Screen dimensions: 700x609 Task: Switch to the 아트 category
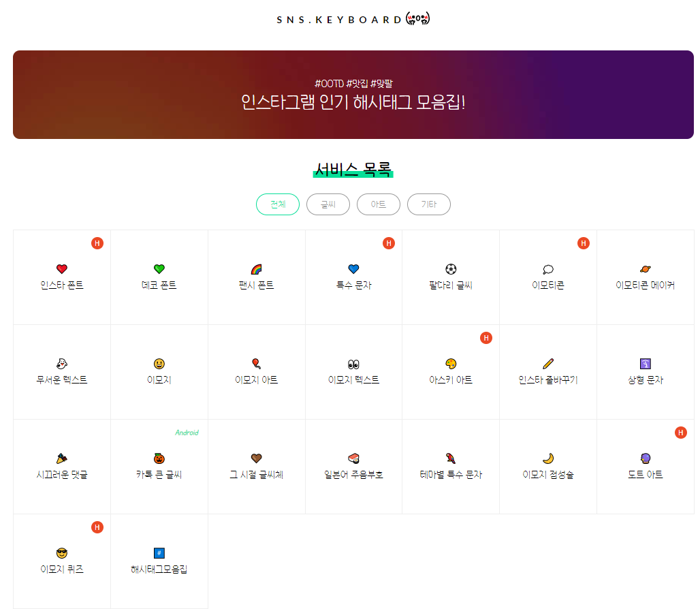378,204
